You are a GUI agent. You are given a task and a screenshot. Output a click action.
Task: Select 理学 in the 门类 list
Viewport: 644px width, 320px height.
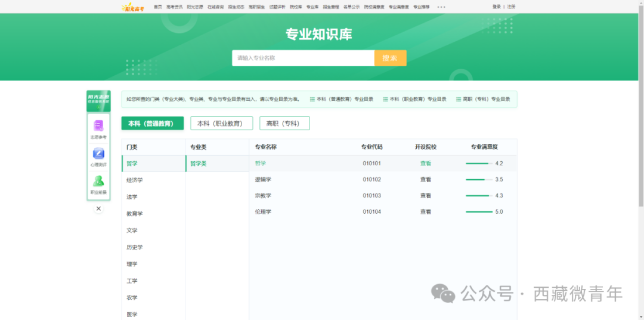154,264
